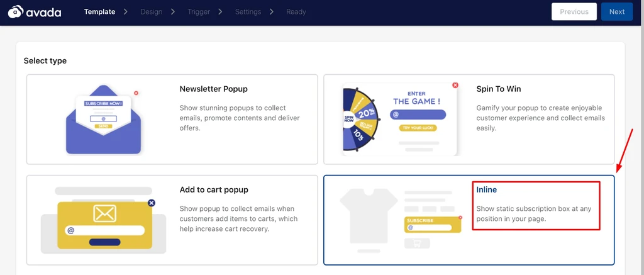
Task: Select the Add to cart popup heading
Action: [214, 190]
